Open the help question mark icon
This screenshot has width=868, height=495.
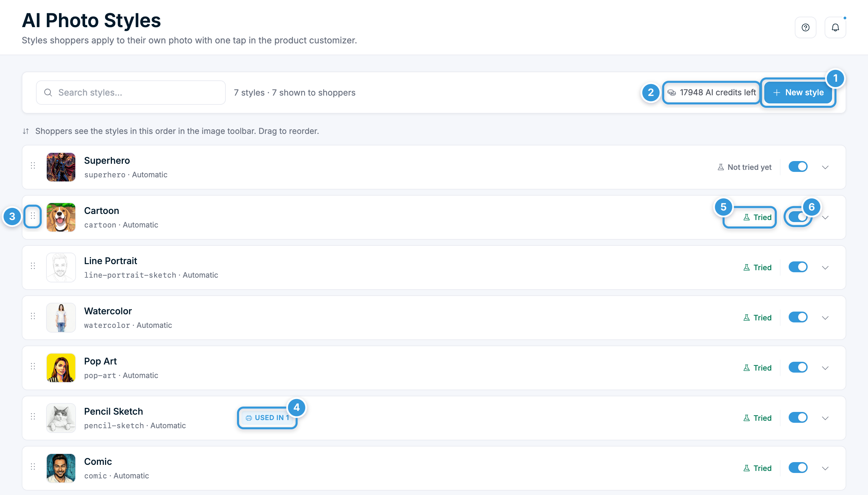805,27
